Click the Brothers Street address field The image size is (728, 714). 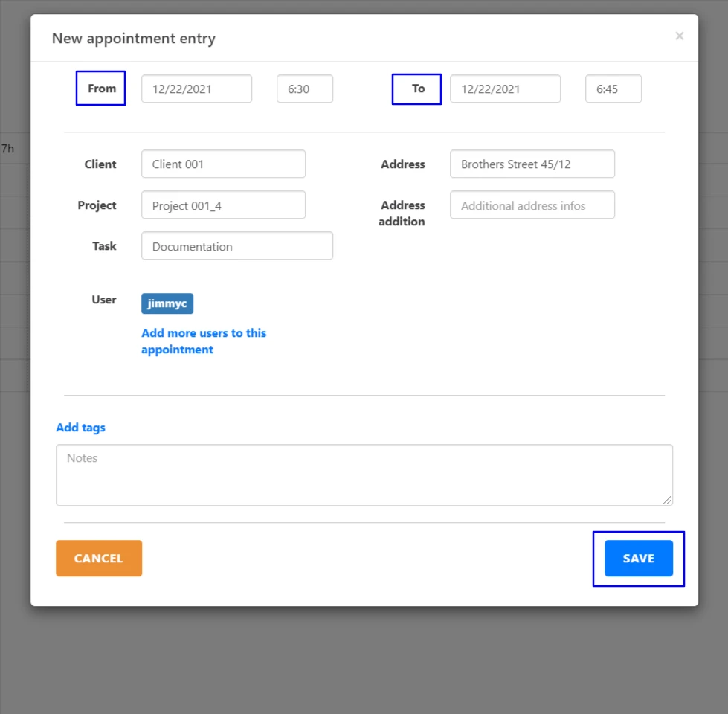coord(532,164)
